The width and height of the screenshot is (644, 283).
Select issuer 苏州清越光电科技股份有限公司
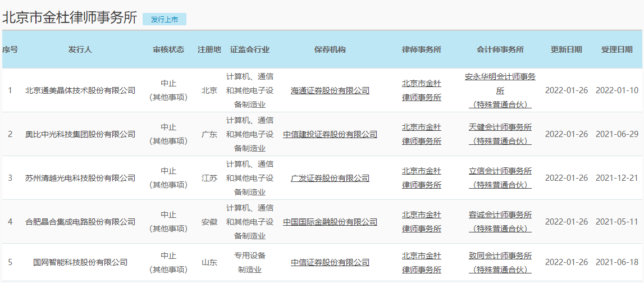(x=80, y=178)
